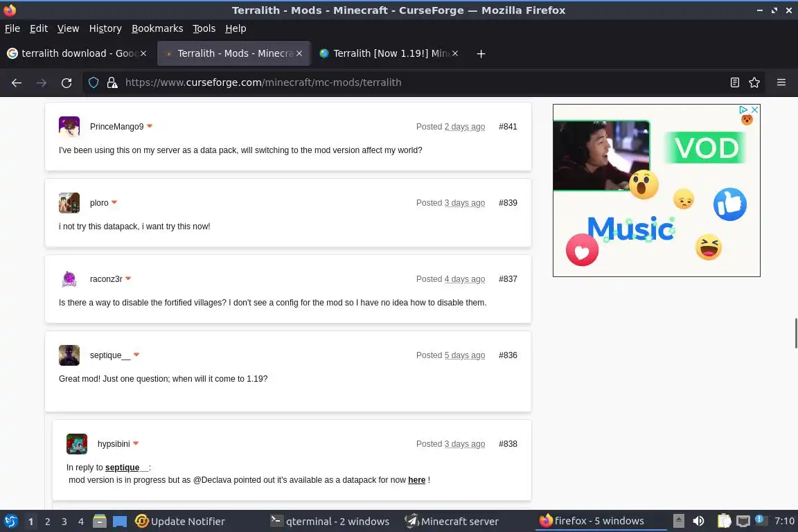Open the AdChoices info icon
This screenshot has height=532, width=798.
click(743, 109)
